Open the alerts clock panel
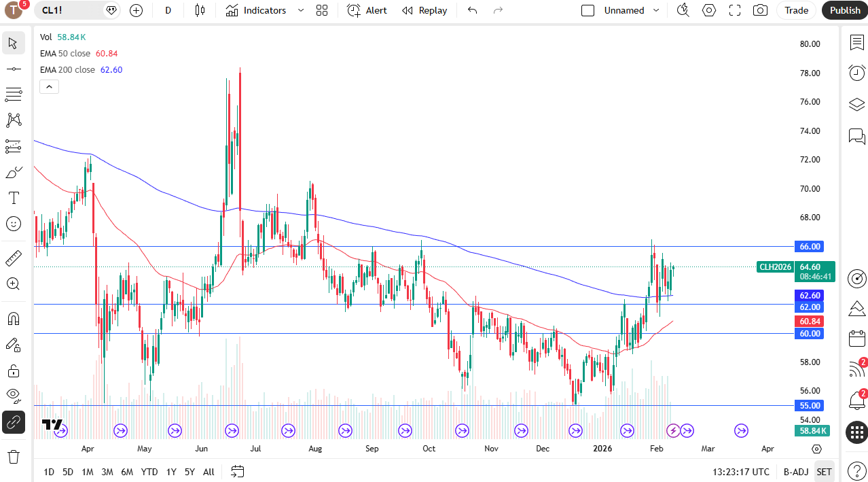The image size is (868, 482). click(x=856, y=73)
